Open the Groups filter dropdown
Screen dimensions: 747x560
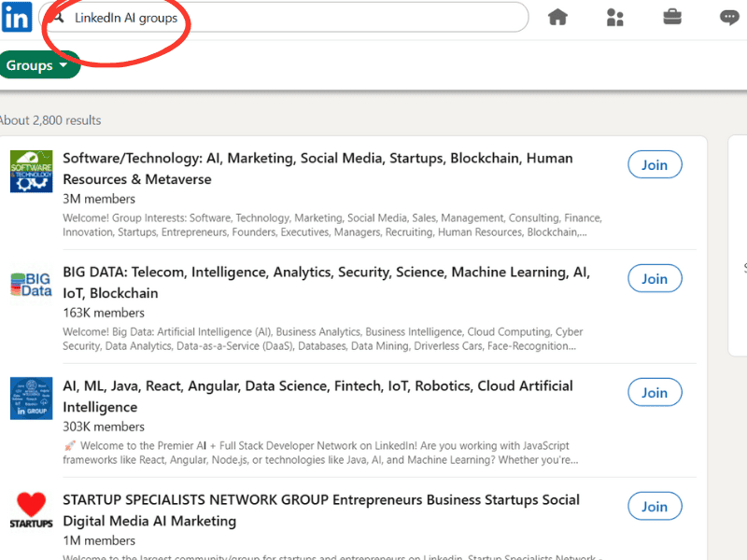tap(37, 65)
